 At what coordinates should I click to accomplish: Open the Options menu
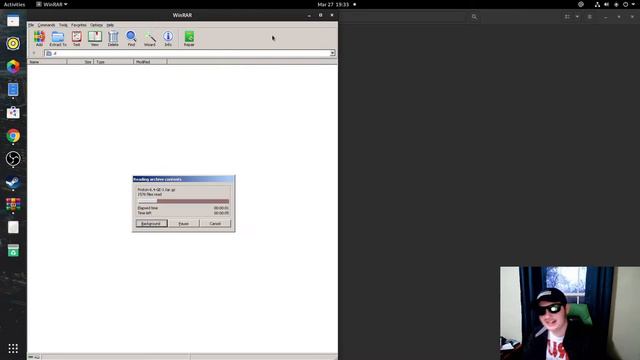96,25
